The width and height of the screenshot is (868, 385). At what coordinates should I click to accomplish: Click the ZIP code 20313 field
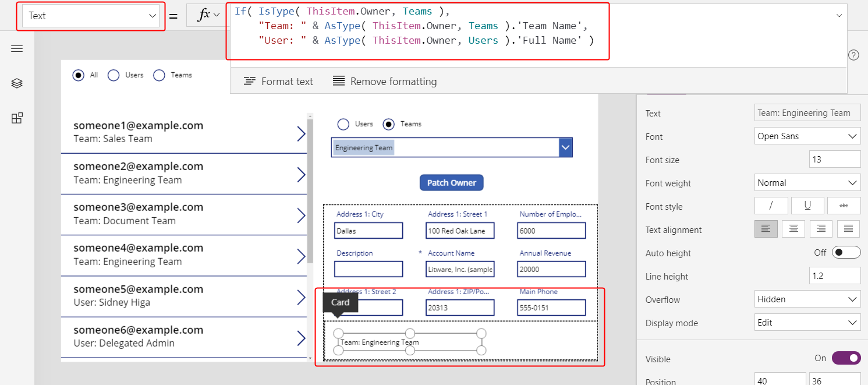(x=460, y=308)
